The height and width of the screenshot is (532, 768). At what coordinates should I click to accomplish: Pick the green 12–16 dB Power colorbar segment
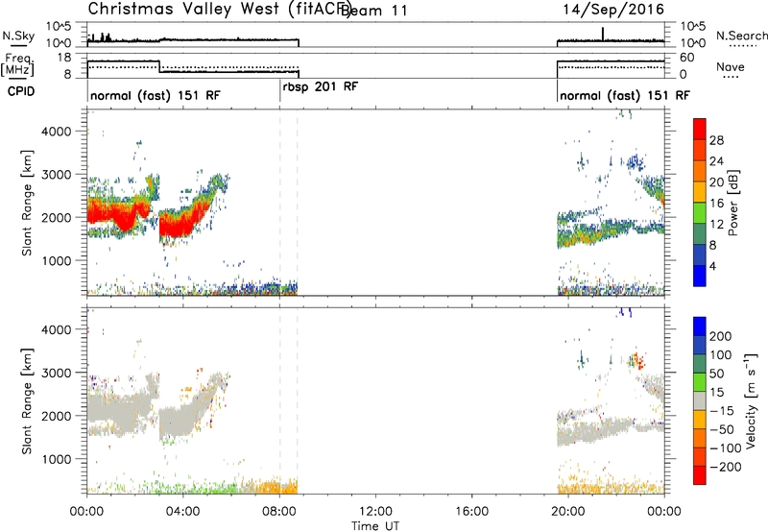(x=700, y=212)
